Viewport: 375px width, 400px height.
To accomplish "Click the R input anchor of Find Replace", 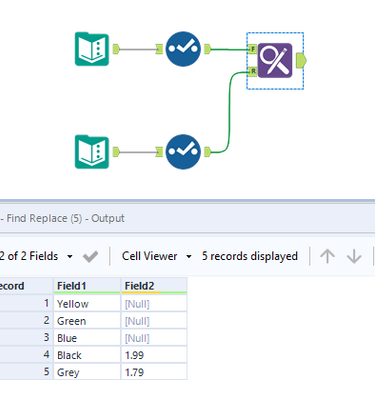I will click(252, 71).
